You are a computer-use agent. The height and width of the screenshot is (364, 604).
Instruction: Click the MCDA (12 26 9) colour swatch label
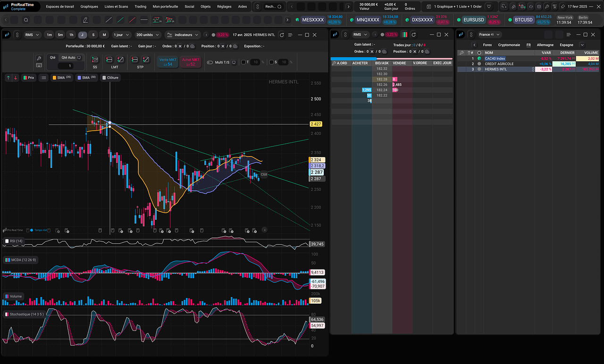20,260
